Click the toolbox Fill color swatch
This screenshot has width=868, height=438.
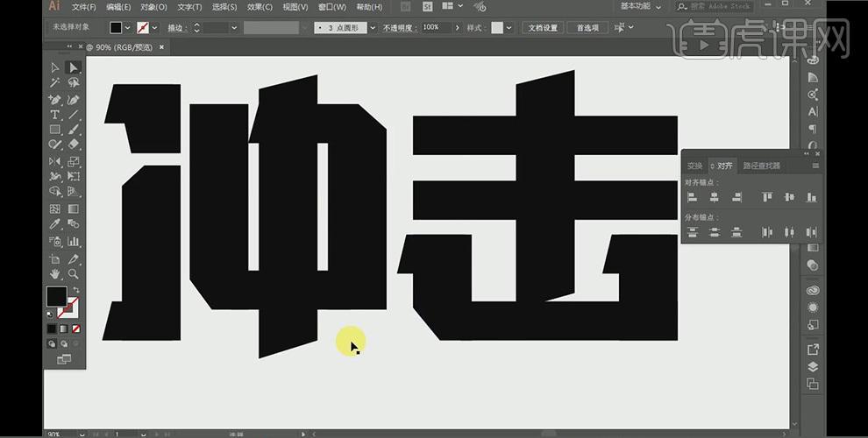(56, 296)
